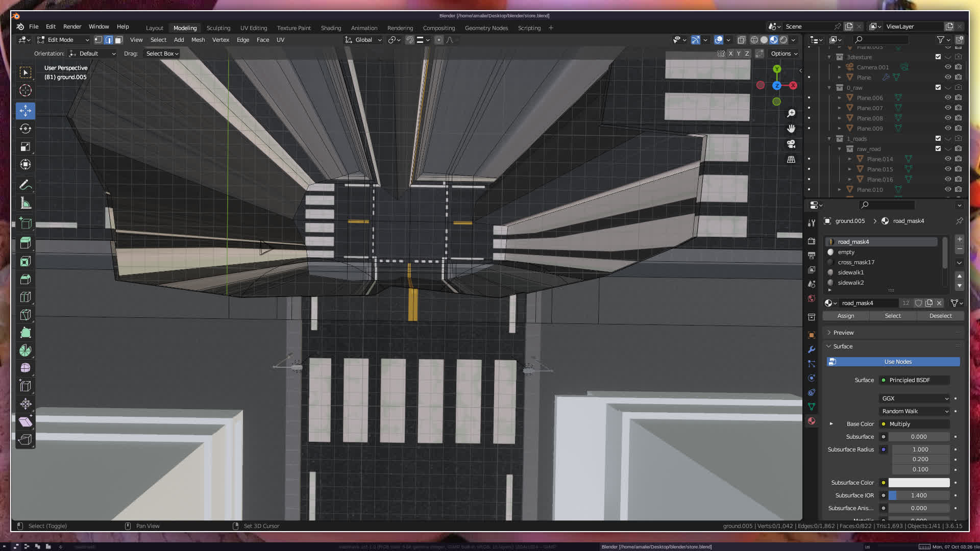
Task: Toggle camera view icon in viewport
Action: point(791,144)
